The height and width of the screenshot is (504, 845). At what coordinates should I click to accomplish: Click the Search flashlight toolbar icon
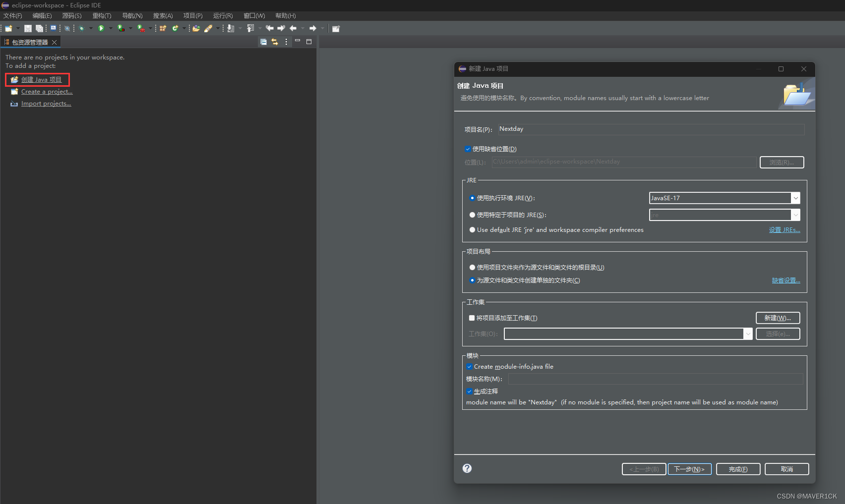[209, 28]
